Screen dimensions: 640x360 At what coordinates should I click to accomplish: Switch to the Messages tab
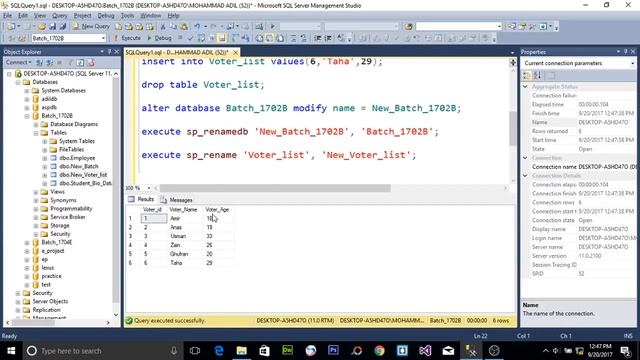coord(176,200)
